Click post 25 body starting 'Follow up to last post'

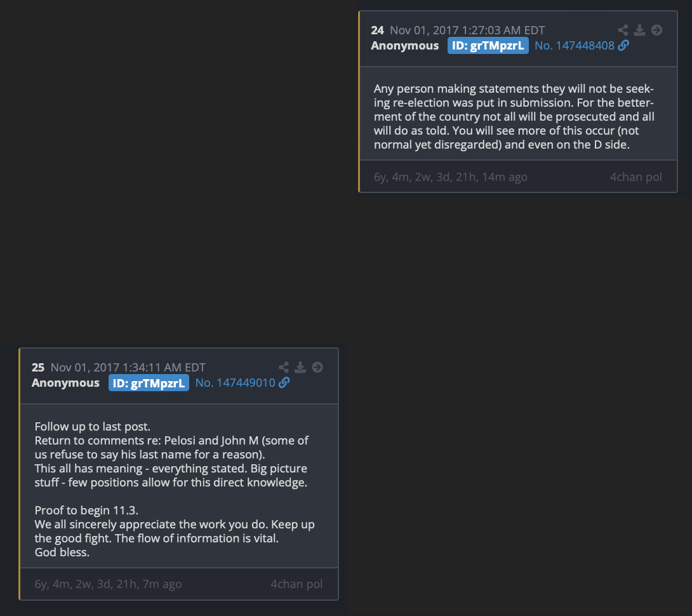click(175, 489)
